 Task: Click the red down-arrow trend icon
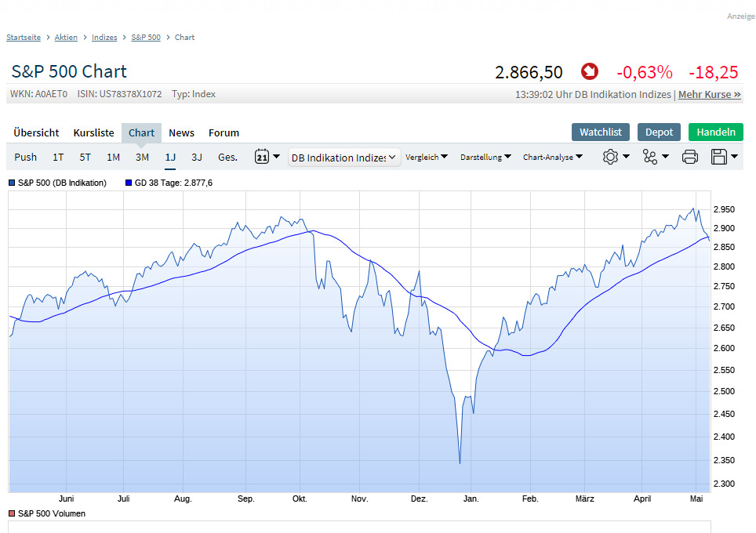coord(590,72)
